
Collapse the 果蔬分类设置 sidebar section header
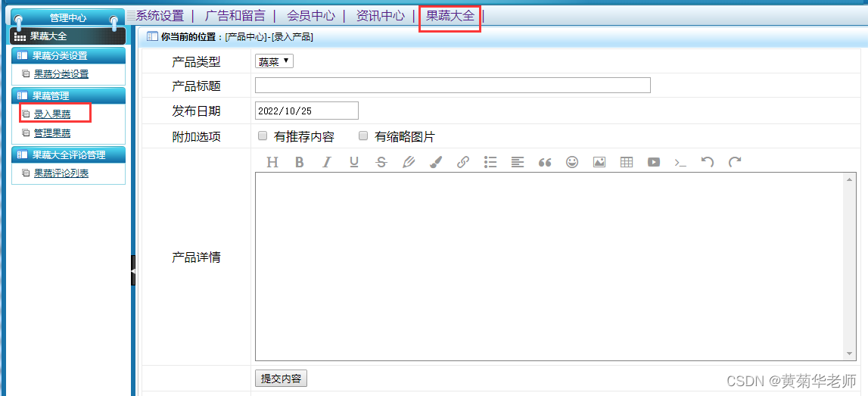69,55
